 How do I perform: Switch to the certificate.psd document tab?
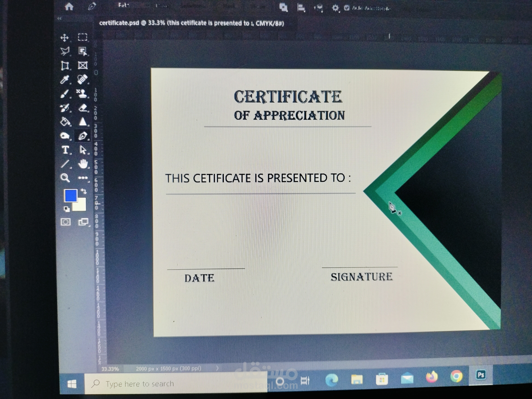click(192, 23)
